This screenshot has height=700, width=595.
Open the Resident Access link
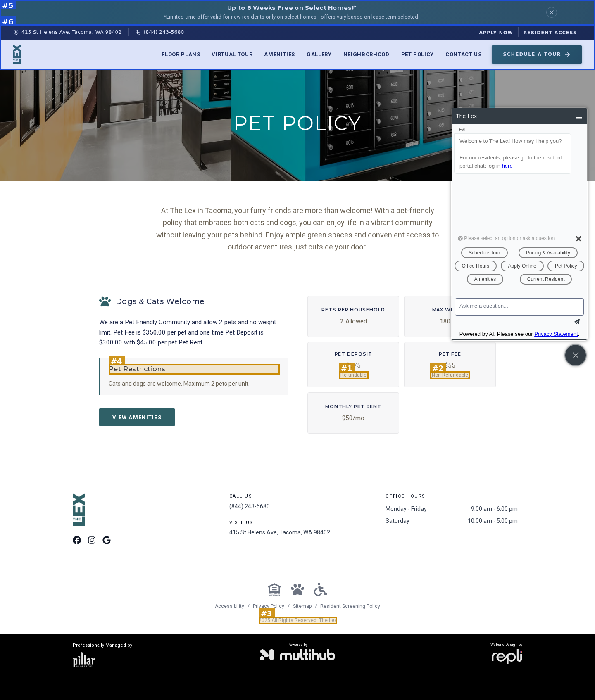550,33
